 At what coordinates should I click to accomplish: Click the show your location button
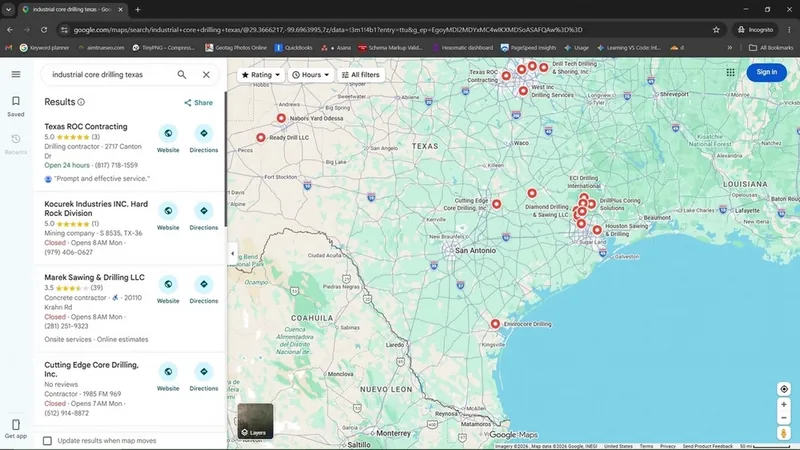(784, 389)
